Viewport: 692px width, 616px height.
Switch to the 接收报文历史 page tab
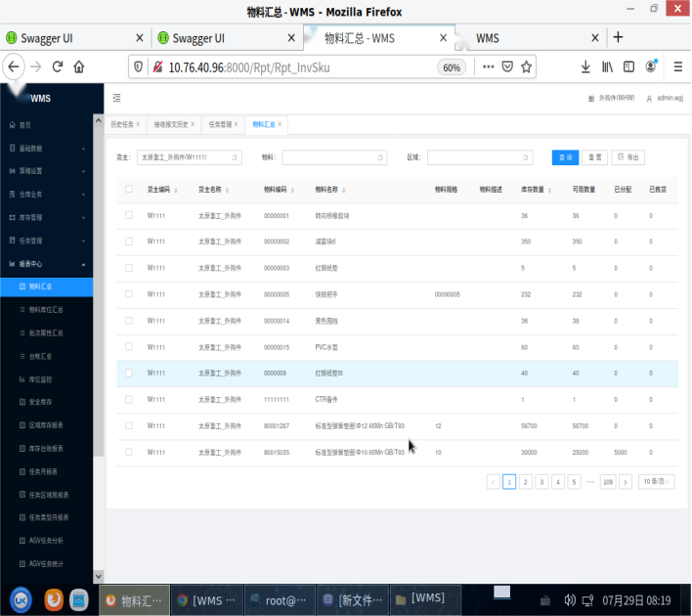pos(170,124)
